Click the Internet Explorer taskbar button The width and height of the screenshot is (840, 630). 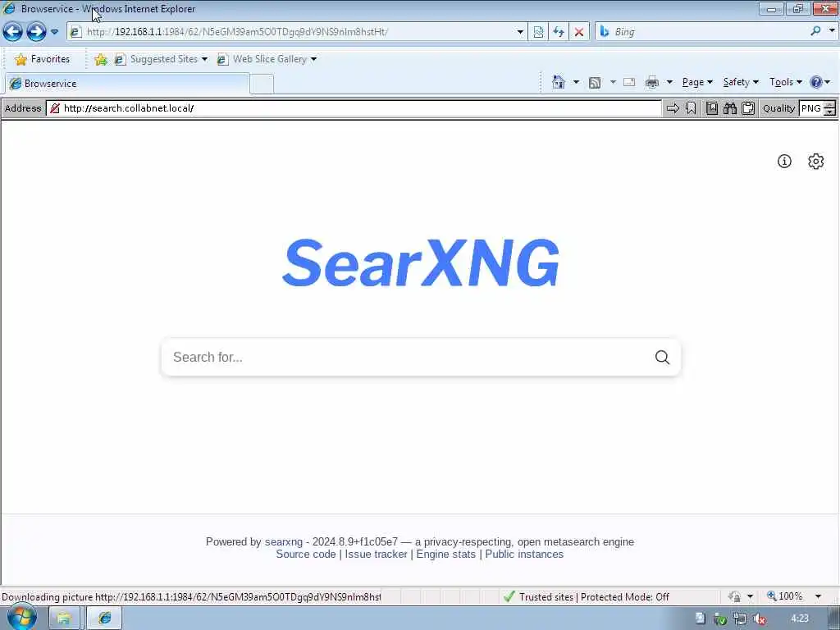click(104, 619)
